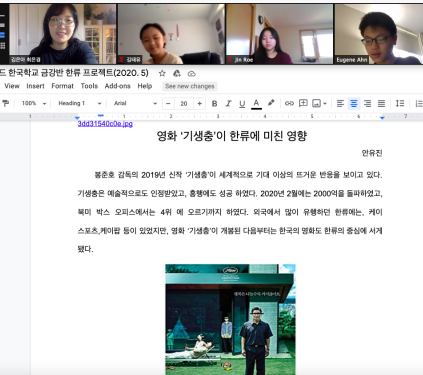This screenshot has width=423, height=375.
Task: Open the Arial font dropdown
Action: pos(135,103)
